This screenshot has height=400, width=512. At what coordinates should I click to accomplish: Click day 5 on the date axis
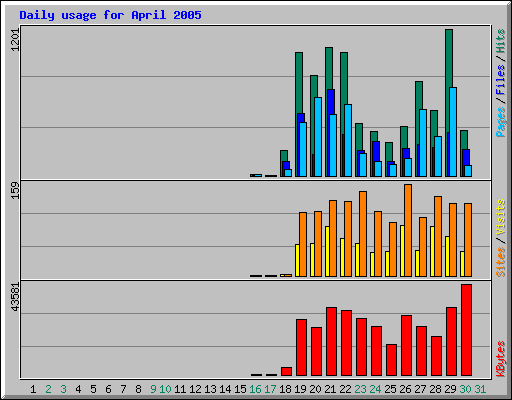tap(93, 389)
